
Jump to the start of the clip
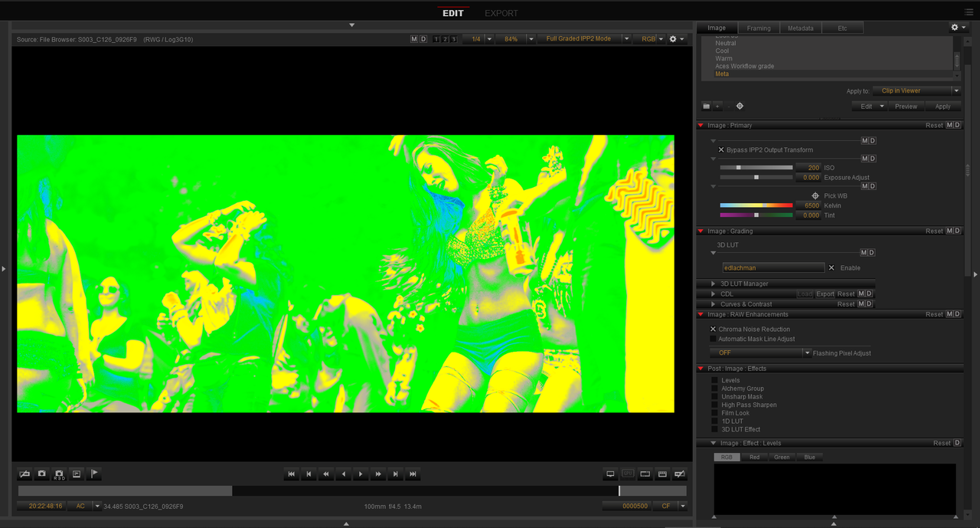tap(292, 474)
